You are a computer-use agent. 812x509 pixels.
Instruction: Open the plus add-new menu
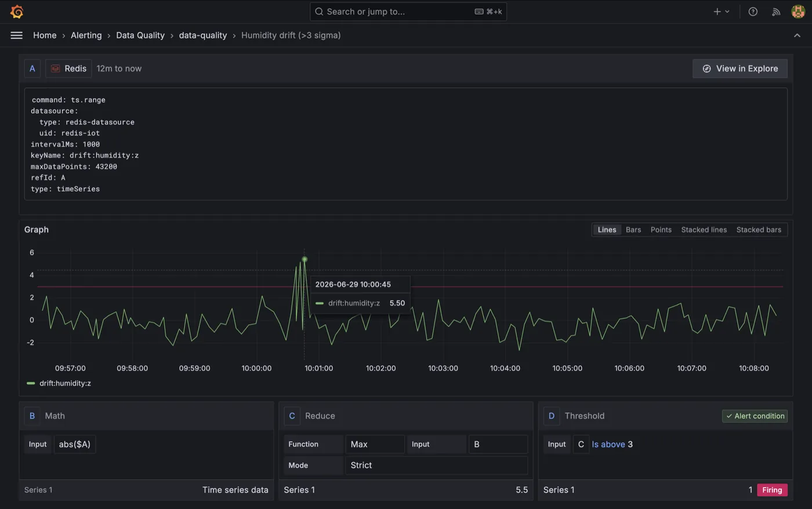pos(722,12)
